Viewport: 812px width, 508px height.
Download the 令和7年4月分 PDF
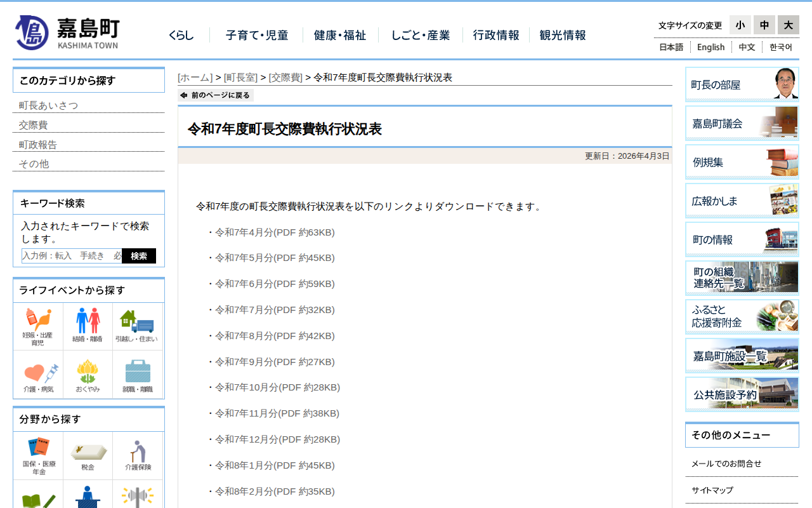pyautogui.click(x=275, y=232)
